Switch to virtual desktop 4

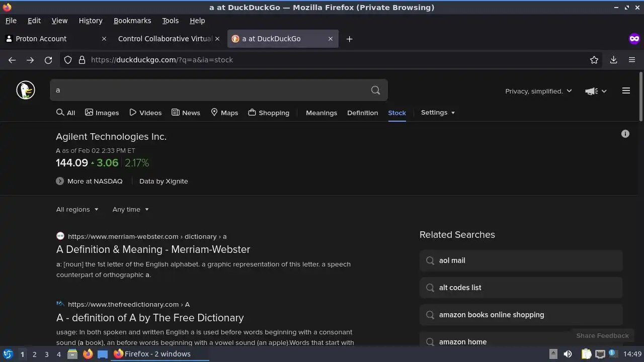58,354
